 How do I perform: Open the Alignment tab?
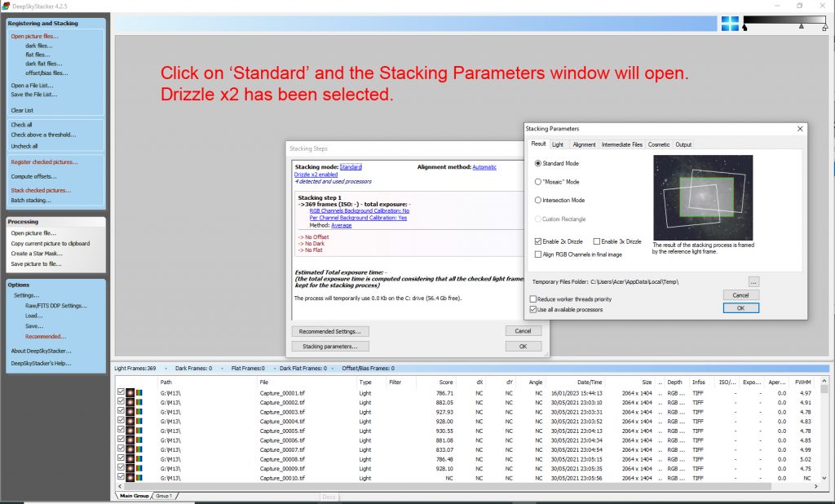click(584, 144)
